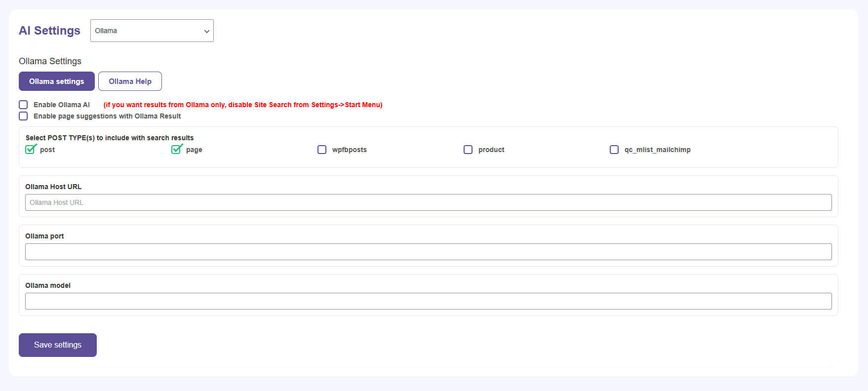Check the wpfbposts post-type checkbox
The image size is (868, 391).
(x=322, y=150)
